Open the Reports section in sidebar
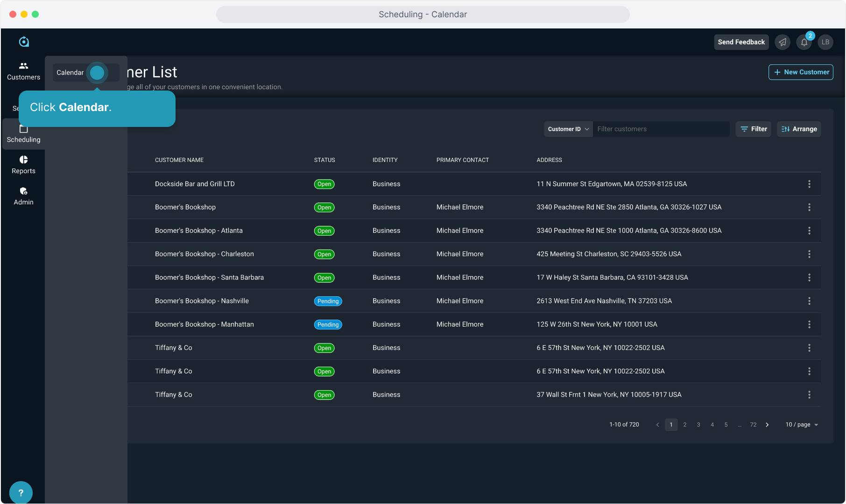The width and height of the screenshot is (846, 504). point(23,165)
